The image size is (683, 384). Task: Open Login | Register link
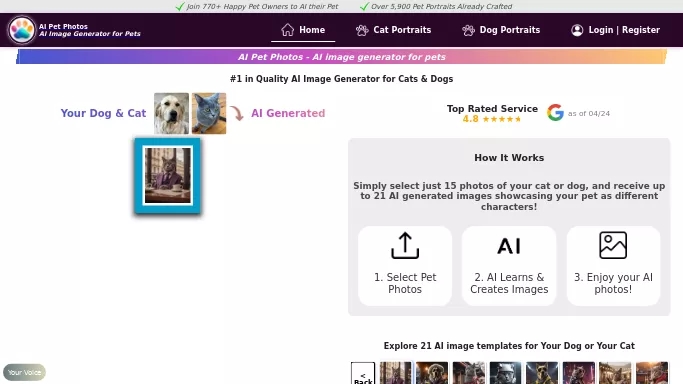[x=615, y=30]
